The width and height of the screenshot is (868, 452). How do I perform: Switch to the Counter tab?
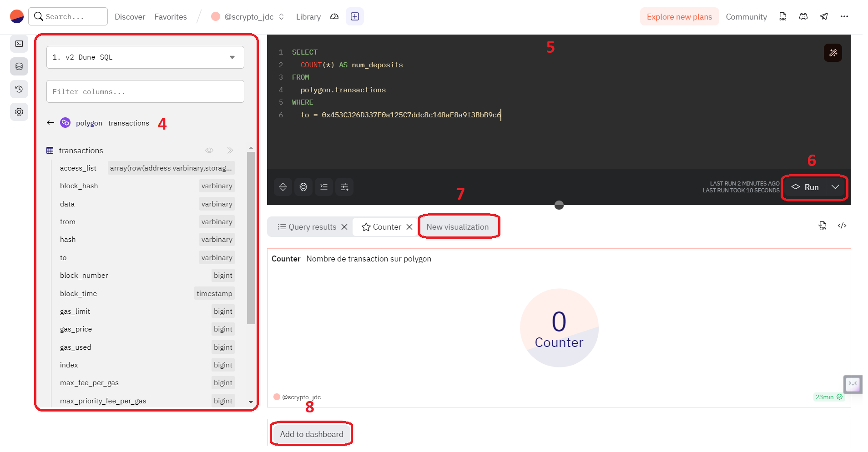click(x=381, y=227)
